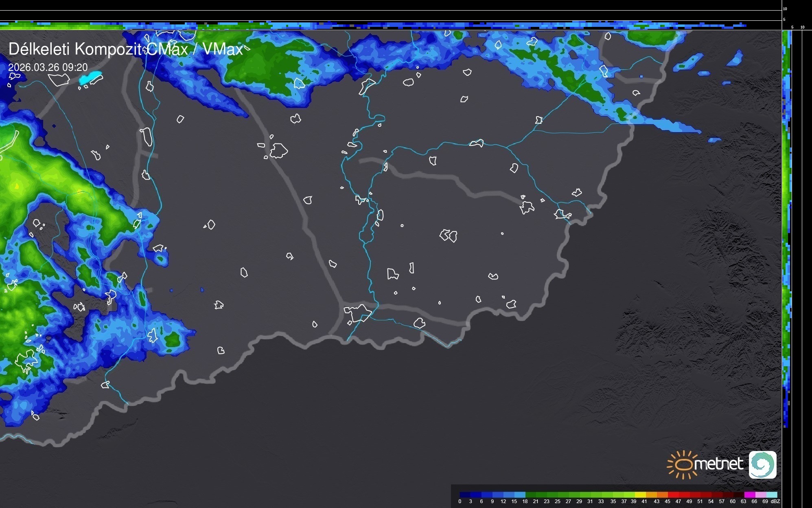812x508 pixels.
Task: Select the light blue swatch before 18
Action: tap(520, 495)
